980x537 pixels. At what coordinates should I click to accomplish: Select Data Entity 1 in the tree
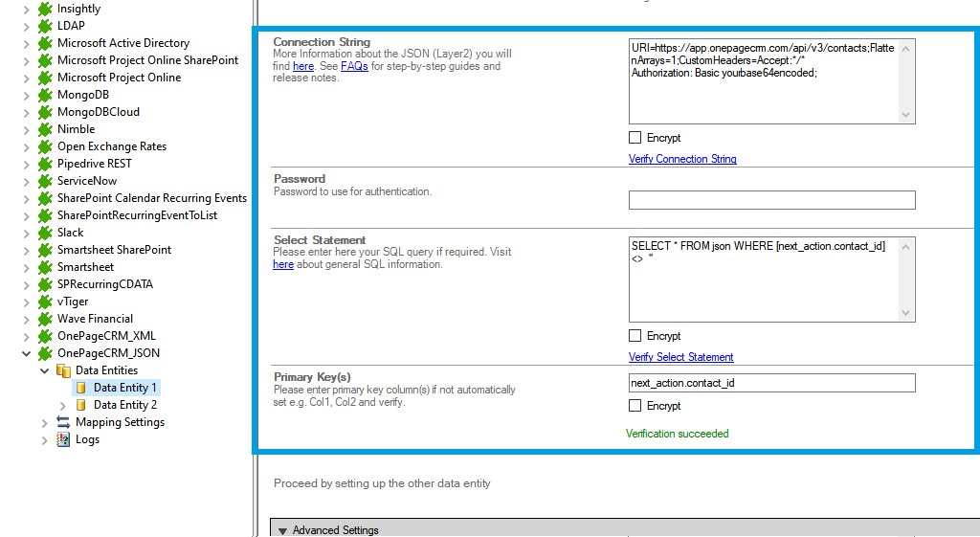(125, 388)
